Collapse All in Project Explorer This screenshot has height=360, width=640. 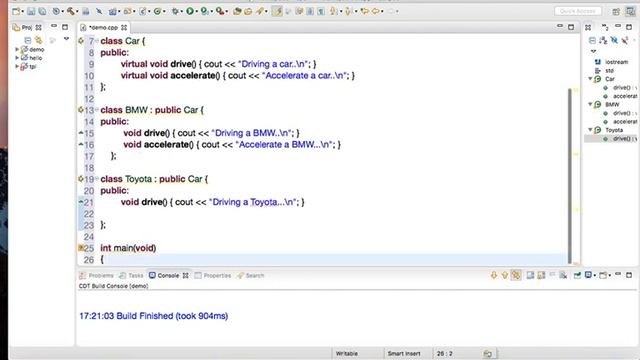[27, 40]
